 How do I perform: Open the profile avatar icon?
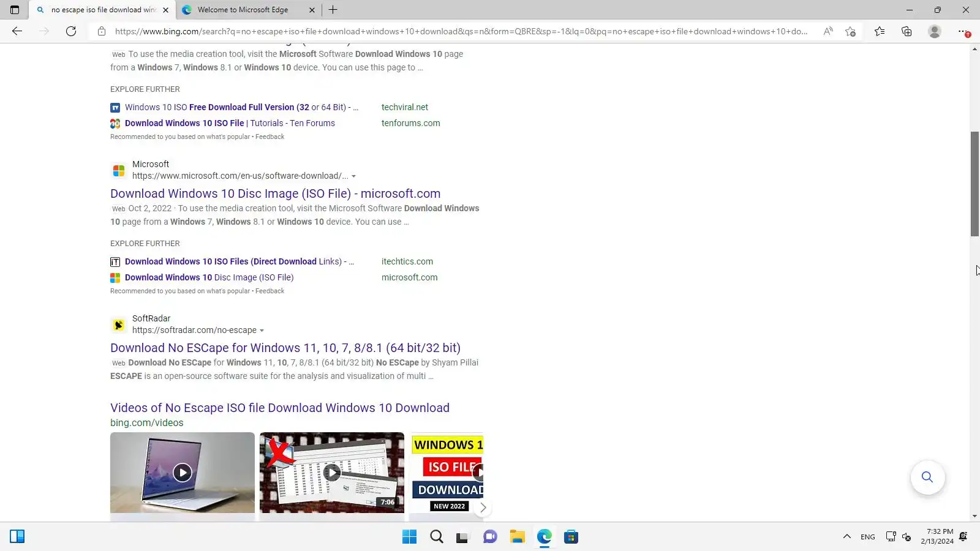click(x=934, y=31)
